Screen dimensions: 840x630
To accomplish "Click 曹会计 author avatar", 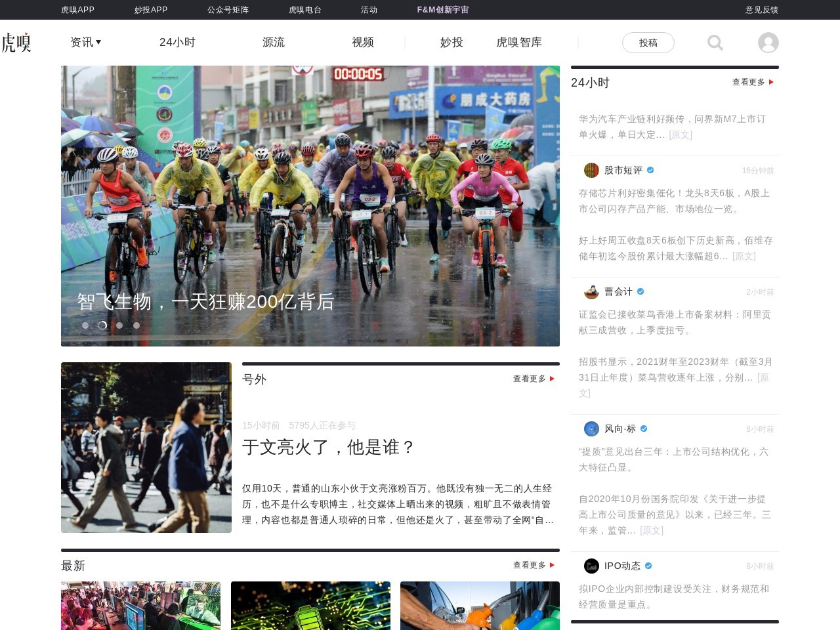I will pos(591,291).
